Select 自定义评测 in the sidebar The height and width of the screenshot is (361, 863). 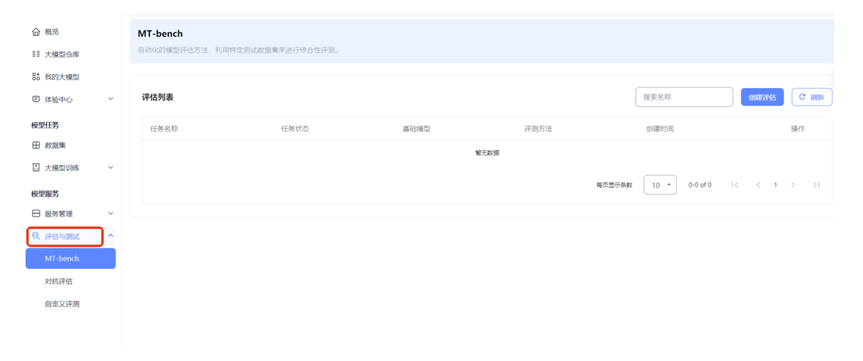click(62, 304)
